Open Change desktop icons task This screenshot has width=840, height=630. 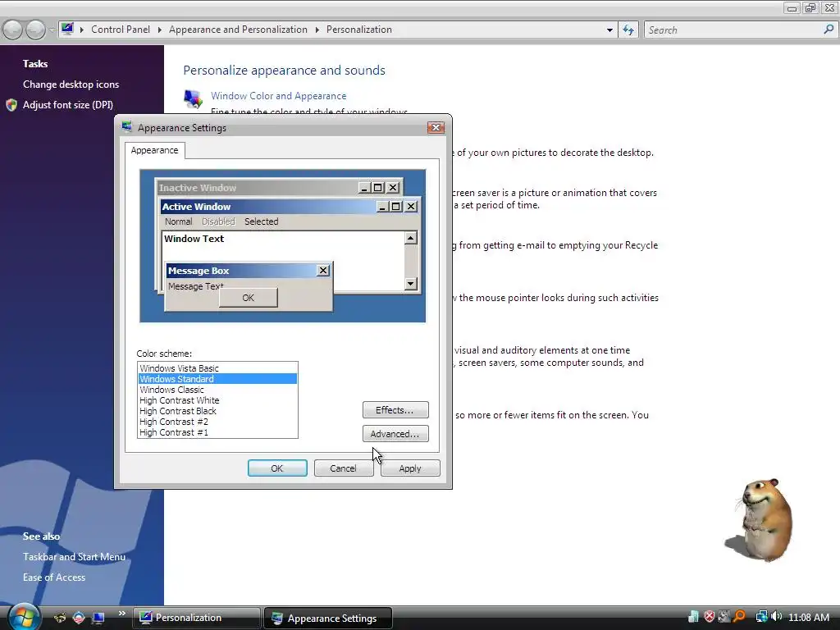[71, 84]
